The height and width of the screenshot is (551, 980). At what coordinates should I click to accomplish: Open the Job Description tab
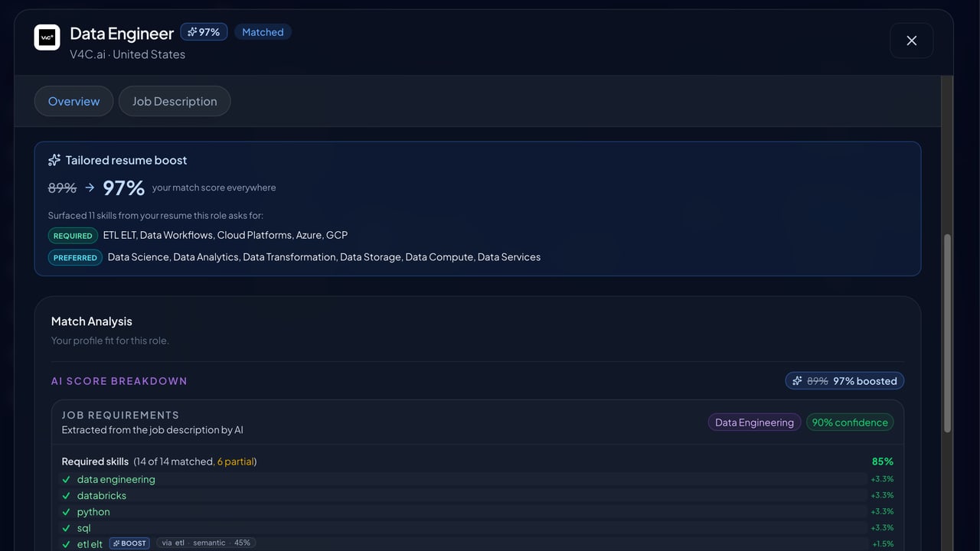pos(175,101)
